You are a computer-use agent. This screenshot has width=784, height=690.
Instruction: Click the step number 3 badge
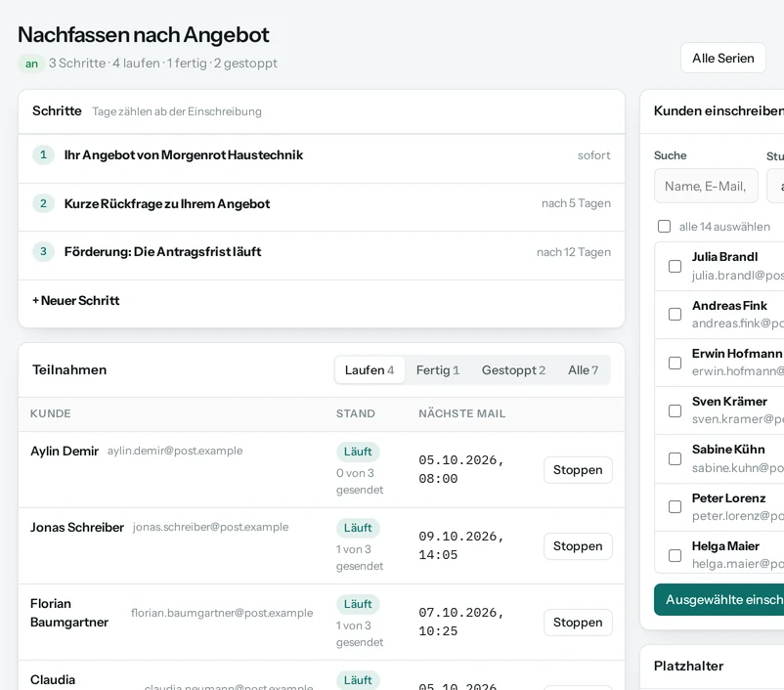click(43, 251)
